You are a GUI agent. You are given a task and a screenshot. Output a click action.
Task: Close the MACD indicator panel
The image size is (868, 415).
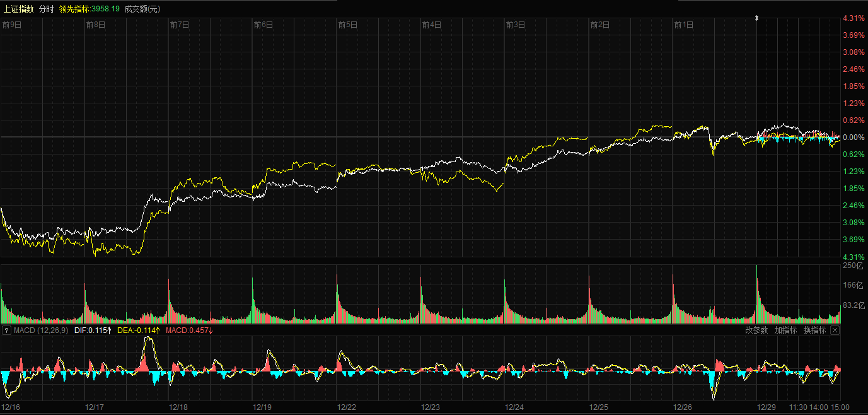tap(835, 330)
